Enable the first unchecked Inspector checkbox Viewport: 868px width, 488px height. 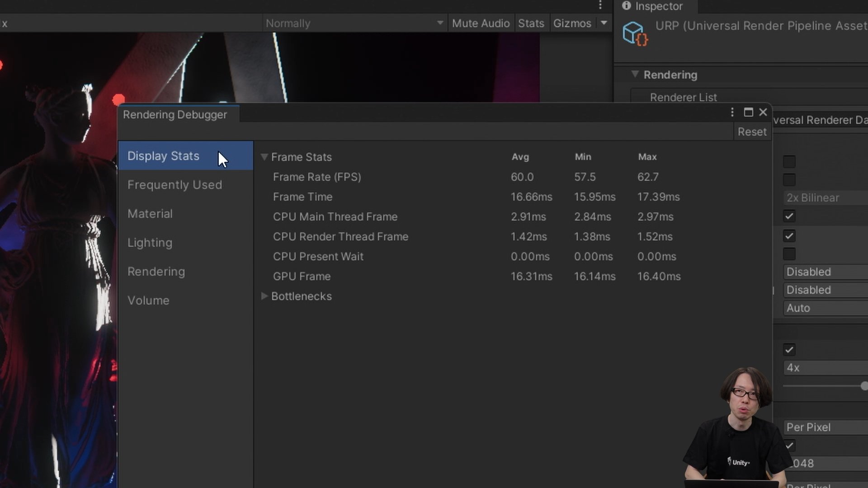point(789,162)
